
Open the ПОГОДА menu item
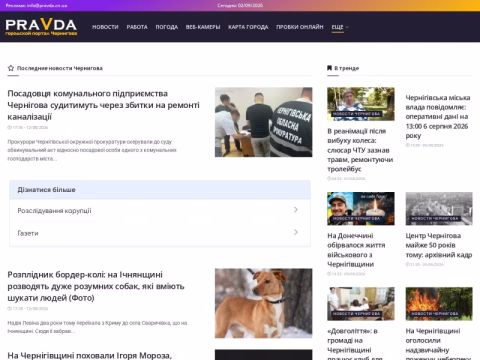[167, 27]
